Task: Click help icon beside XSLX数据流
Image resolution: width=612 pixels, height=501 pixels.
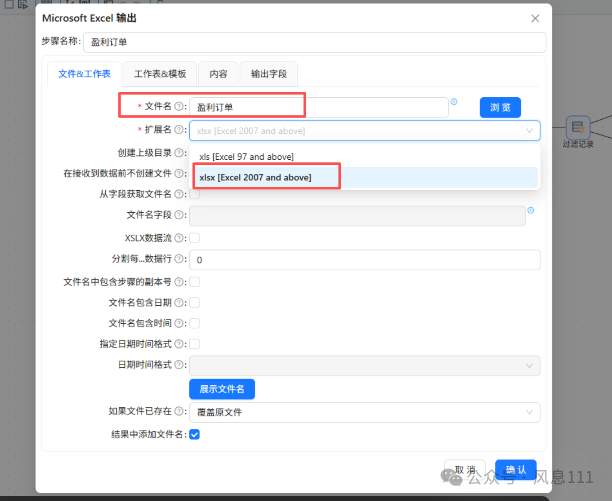Action: pos(178,238)
